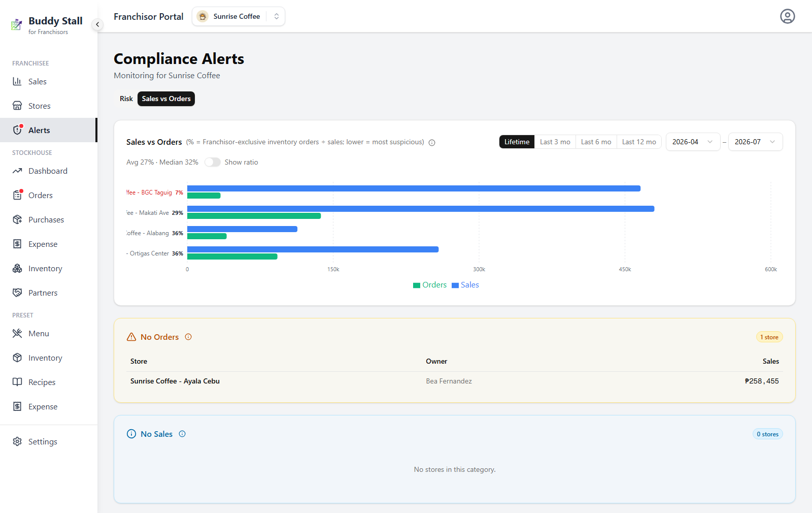Open the 2026-07 end month dropdown
The height and width of the screenshot is (513, 812).
pos(755,142)
